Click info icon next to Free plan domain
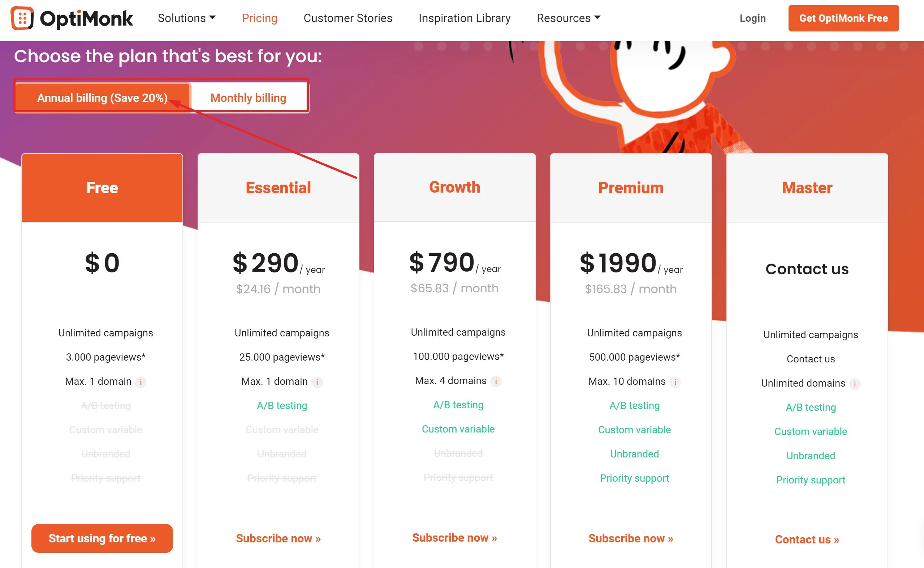 click(x=141, y=382)
